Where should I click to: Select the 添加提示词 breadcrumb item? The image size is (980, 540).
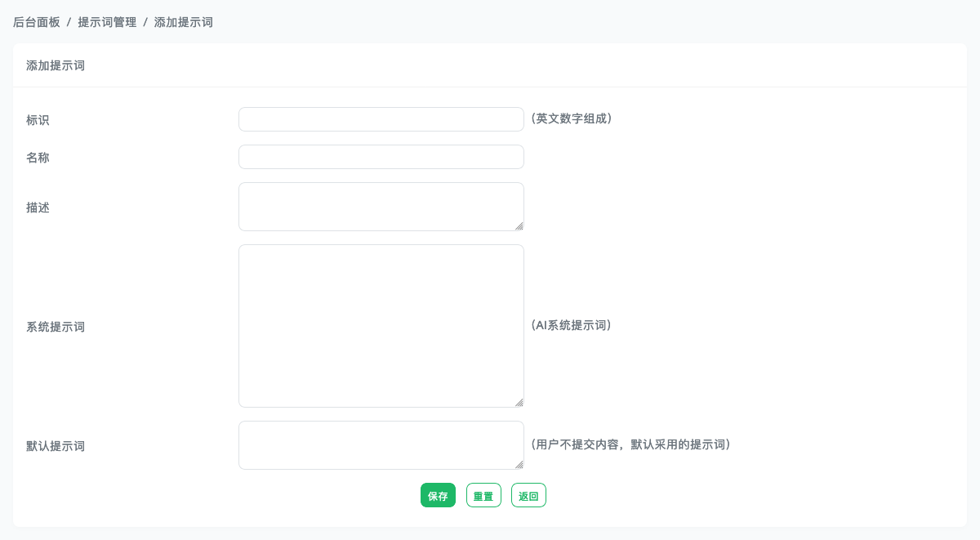coord(184,22)
